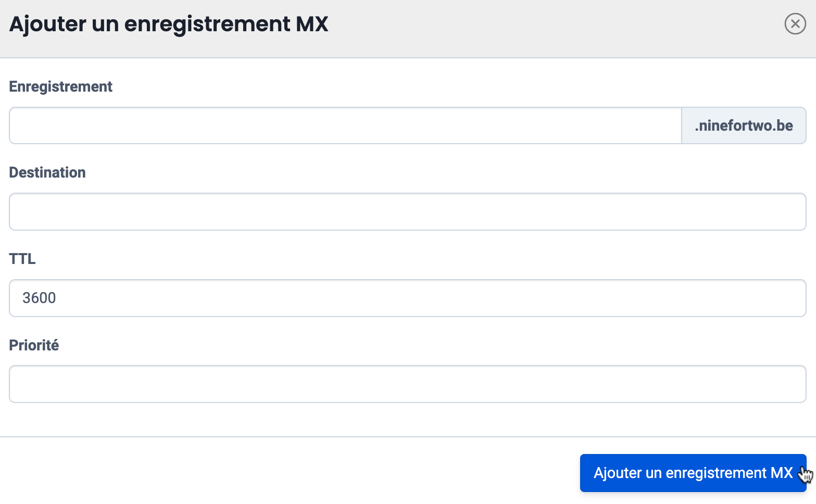
Task: Click the dialog title Ajouter un enregistrement MX
Action: point(169,24)
